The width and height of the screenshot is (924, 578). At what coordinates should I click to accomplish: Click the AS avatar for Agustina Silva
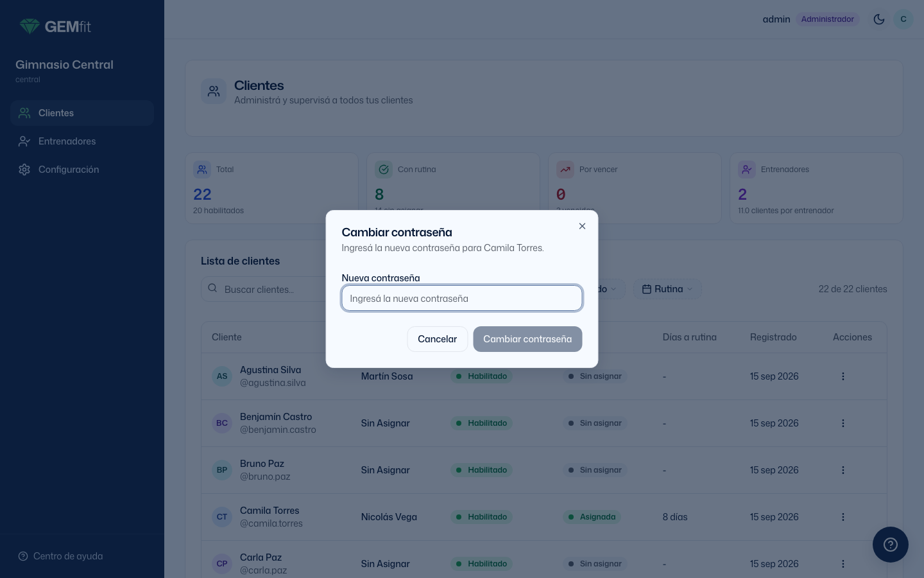click(x=222, y=376)
